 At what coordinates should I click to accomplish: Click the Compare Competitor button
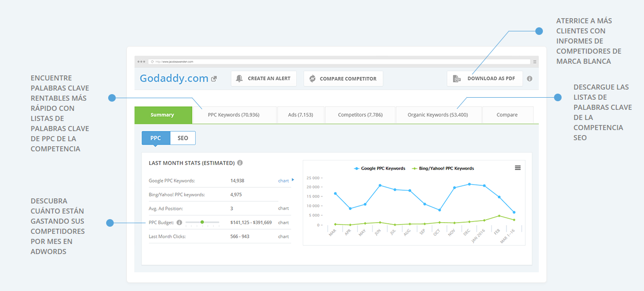click(343, 78)
